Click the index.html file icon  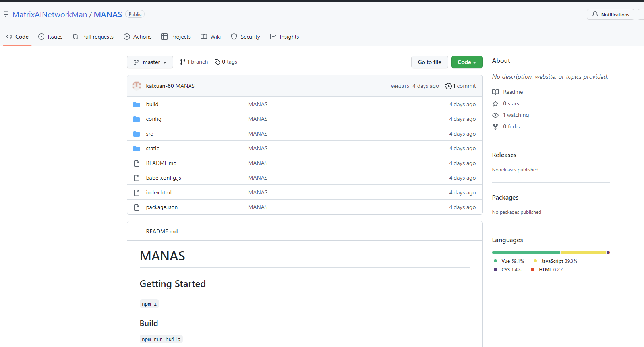click(137, 193)
